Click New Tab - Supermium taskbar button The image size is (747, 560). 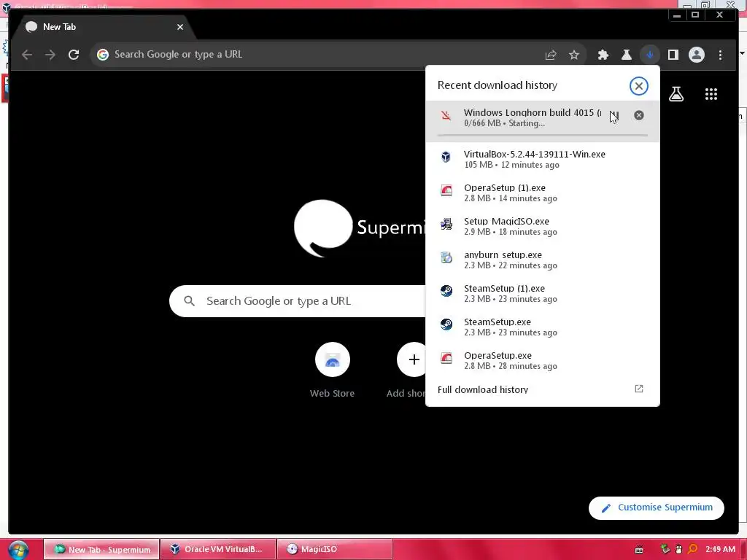(101, 549)
